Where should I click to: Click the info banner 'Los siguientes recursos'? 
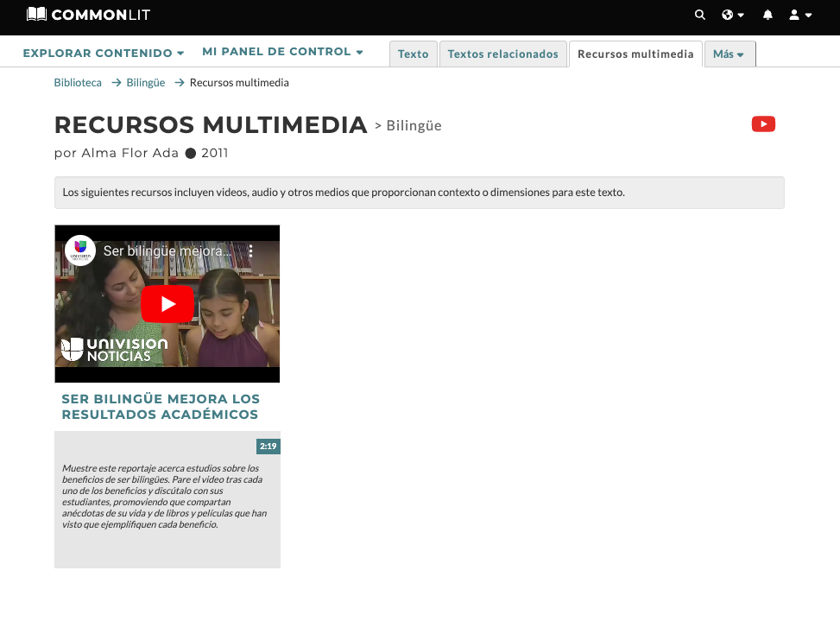coord(420,193)
